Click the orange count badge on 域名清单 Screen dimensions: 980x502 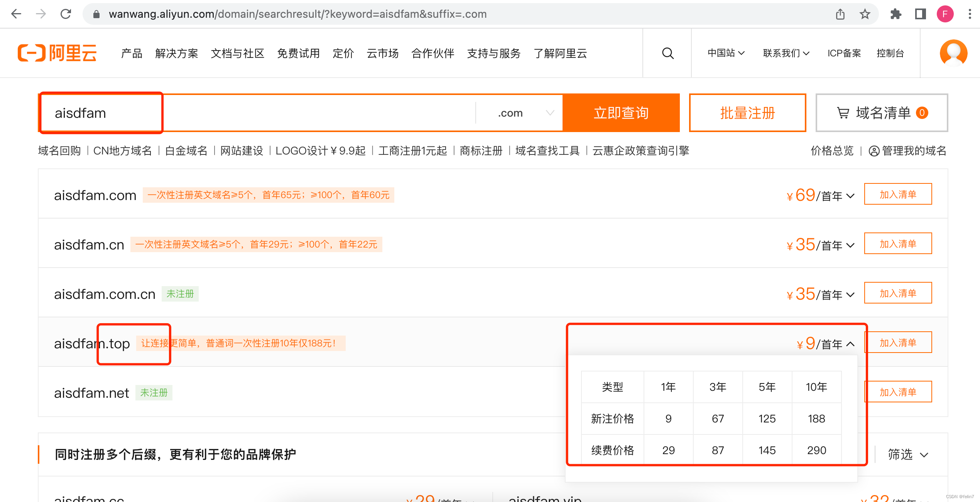tap(922, 113)
